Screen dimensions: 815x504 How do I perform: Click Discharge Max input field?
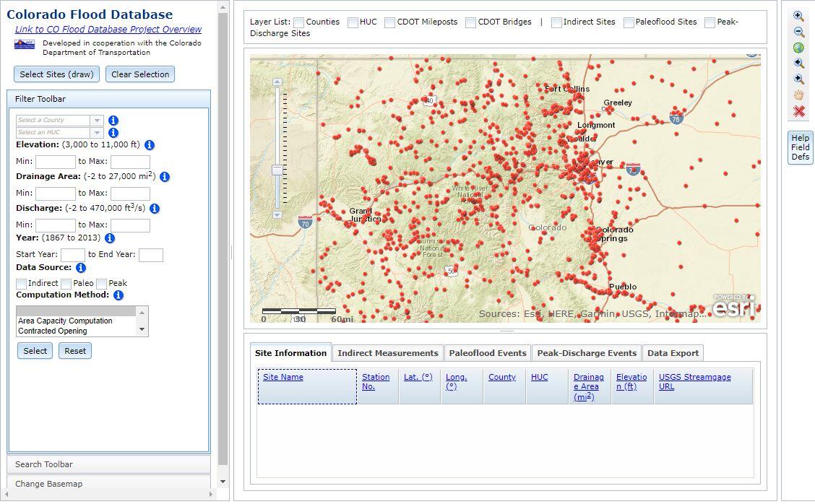(x=131, y=225)
